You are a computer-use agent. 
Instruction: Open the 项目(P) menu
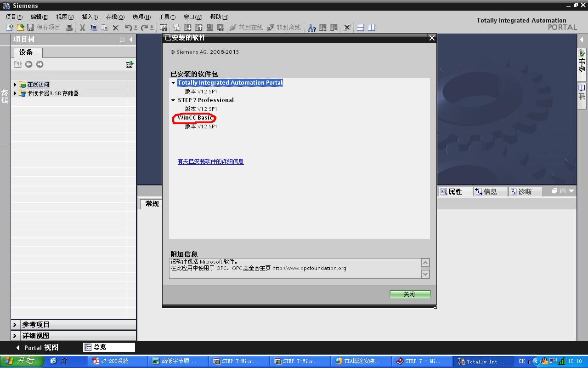pyautogui.click(x=14, y=17)
